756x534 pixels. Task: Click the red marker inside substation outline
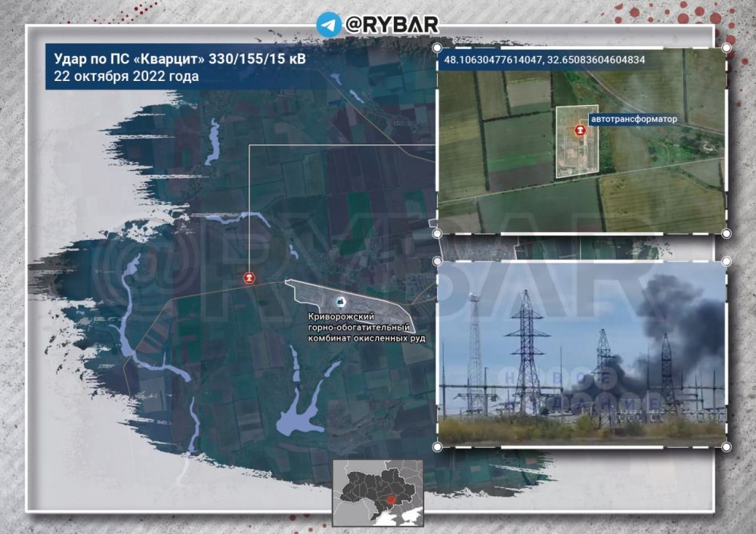tap(580, 130)
